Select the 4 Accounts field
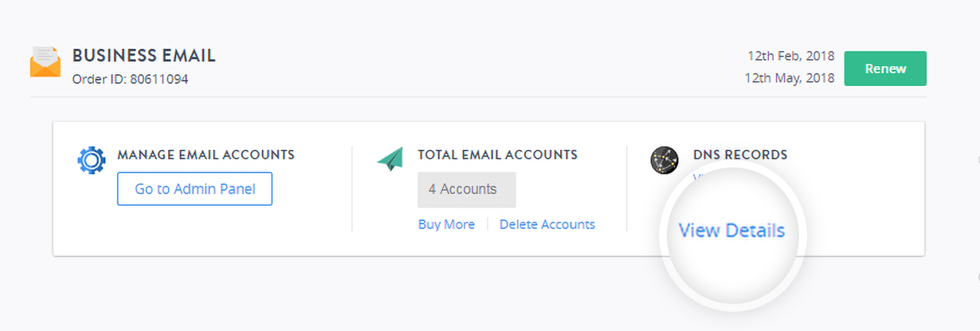The image size is (980, 331). point(467,190)
